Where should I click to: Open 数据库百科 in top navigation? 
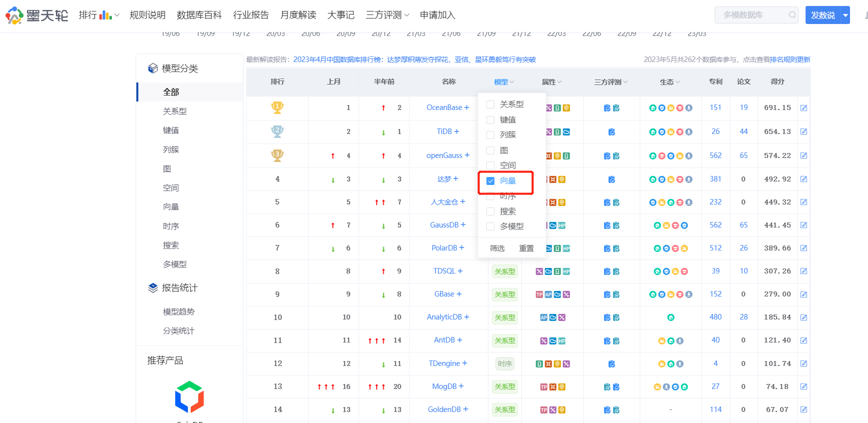coord(199,15)
